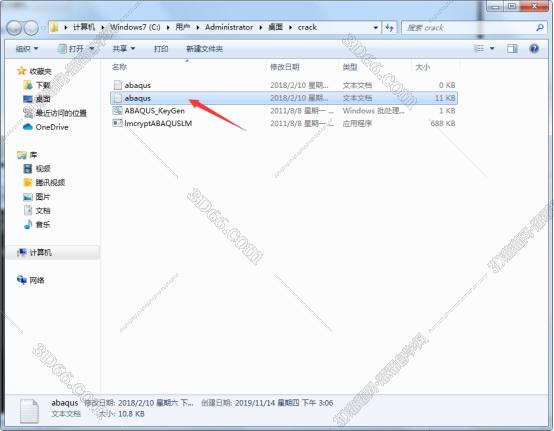
Task: Click the change view icon
Action: [x=479, y=48]
